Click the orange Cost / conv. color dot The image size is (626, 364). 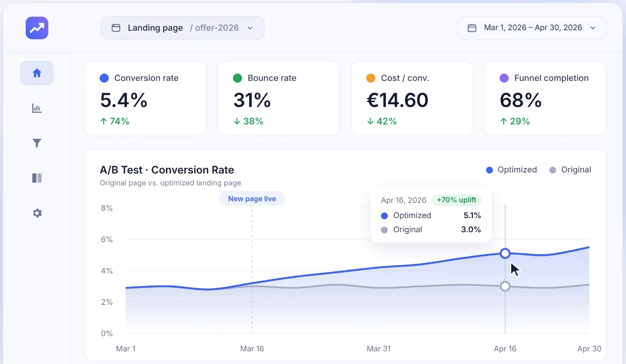coord(371,78)
